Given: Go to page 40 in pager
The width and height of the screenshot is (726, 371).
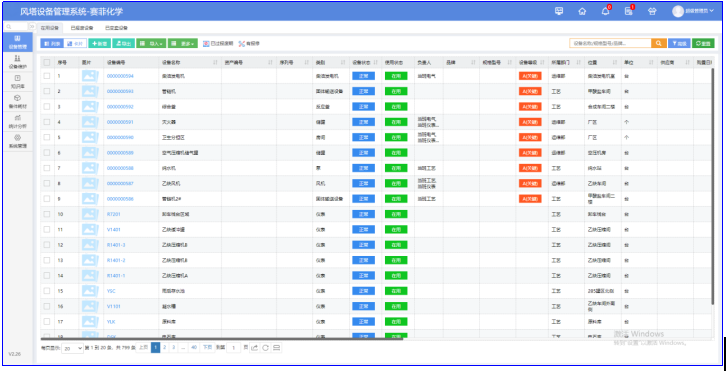Looking at the screenshot, I should pos(194,347).
